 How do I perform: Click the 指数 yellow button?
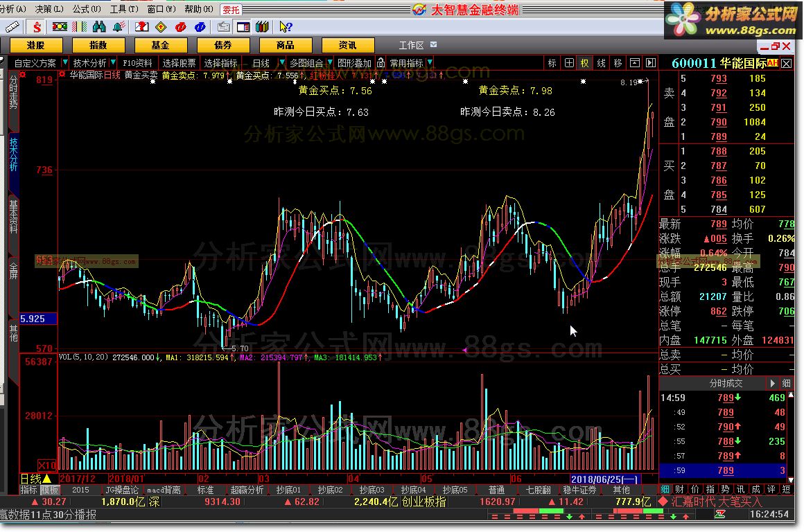point(98,45)
